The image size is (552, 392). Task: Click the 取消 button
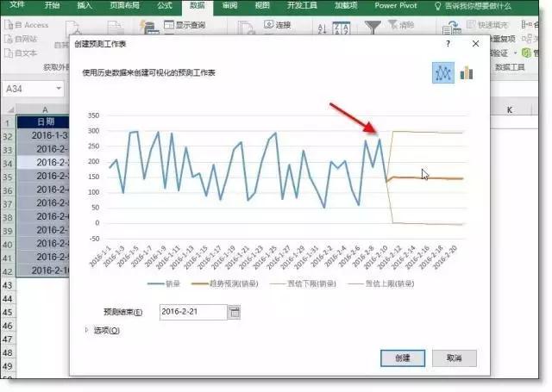pos(455,358)
